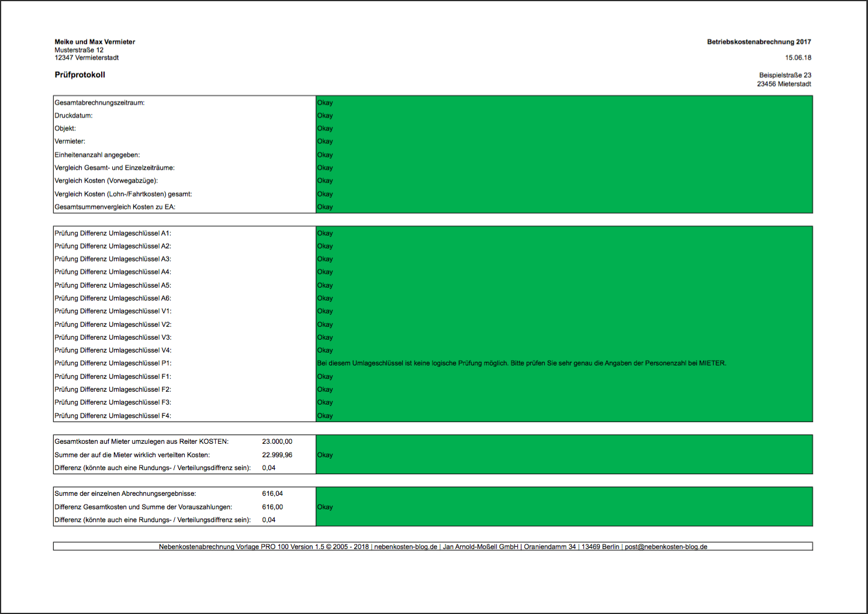The height and width of the screenshot is (614, 868).
Task: Select the Abrechnungsergebnisse sum 616,04
Action: click(272, 494)
